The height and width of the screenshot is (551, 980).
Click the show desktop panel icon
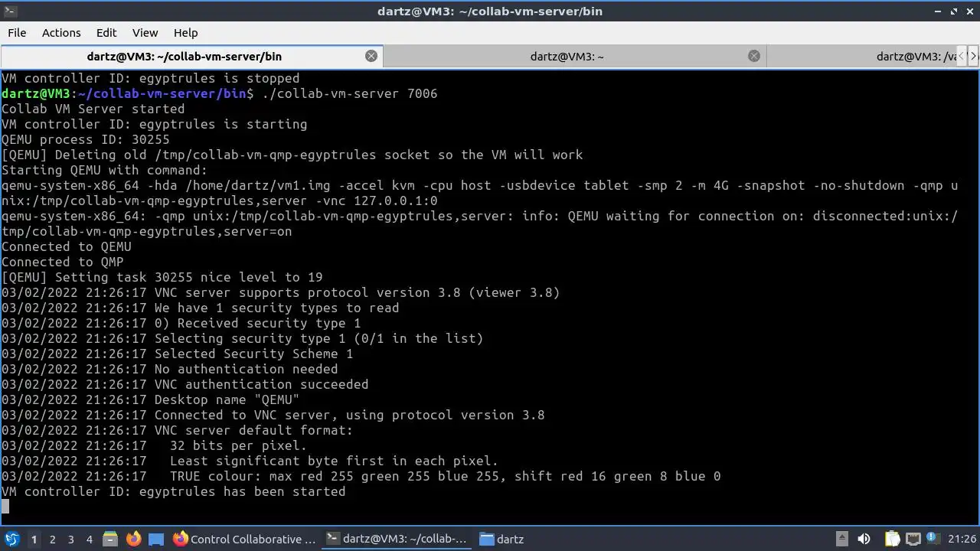click(x=156, y=540)
